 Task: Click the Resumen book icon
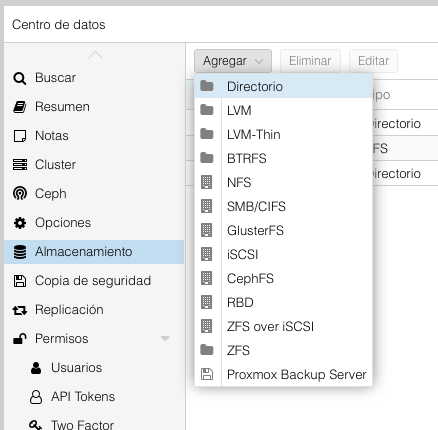pyautogui.click(x=19, y=107)
